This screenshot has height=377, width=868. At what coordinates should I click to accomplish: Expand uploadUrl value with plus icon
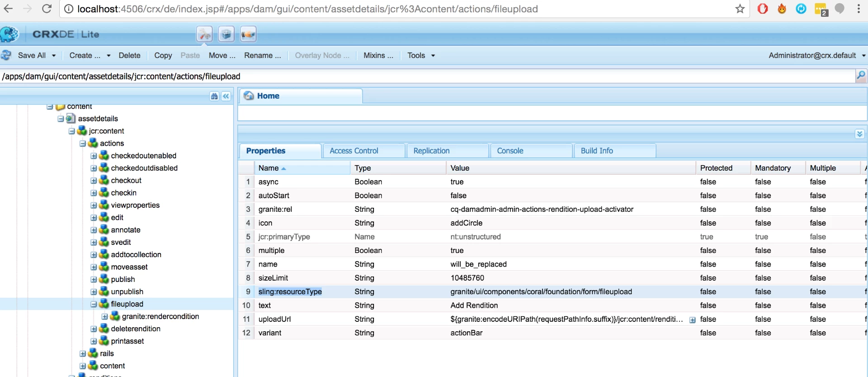click(x=692, y=320)
